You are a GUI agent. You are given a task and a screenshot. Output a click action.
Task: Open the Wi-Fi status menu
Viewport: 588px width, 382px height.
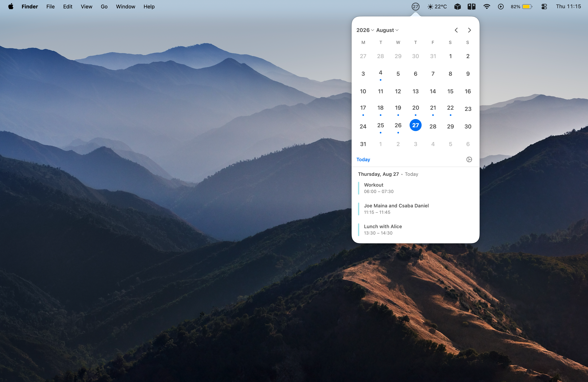tap(486, 7)
